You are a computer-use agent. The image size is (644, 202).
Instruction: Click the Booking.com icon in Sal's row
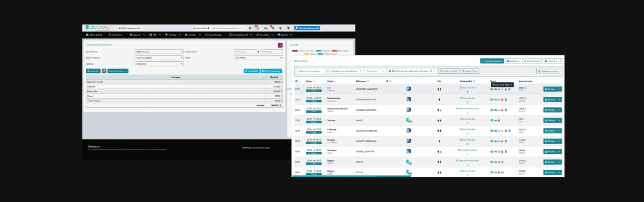click(409, 89)
